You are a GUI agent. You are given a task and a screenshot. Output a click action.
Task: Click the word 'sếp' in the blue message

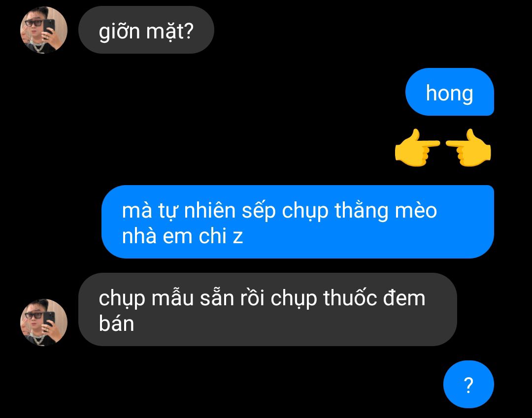click(259, 212)
